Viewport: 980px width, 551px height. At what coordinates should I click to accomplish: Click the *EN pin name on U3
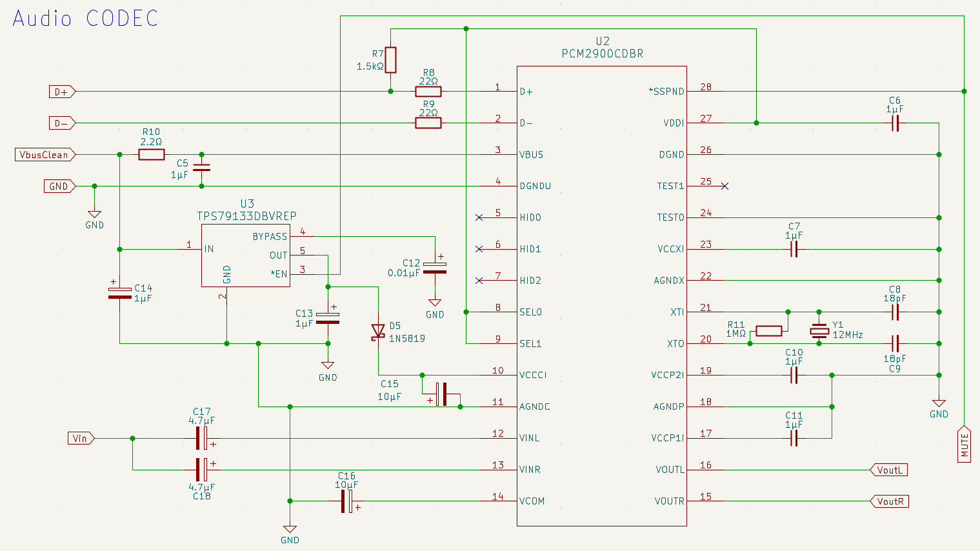tap(279, 274)
